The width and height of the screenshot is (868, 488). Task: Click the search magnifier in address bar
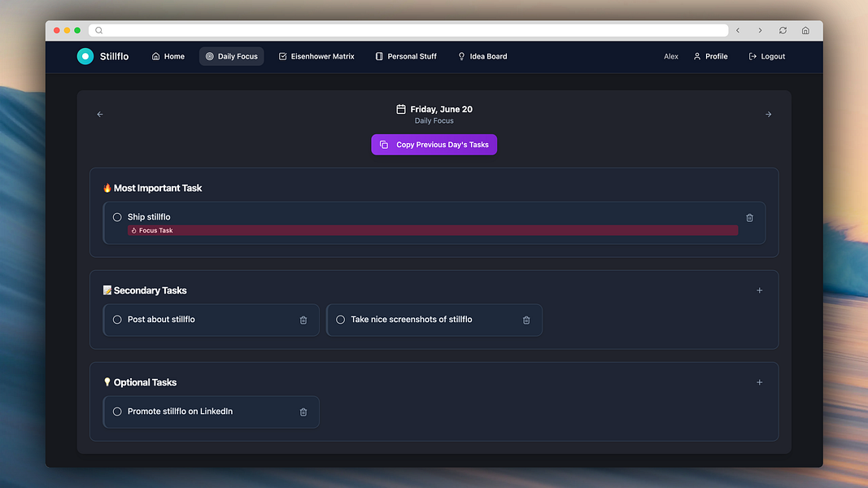point(99,30)
